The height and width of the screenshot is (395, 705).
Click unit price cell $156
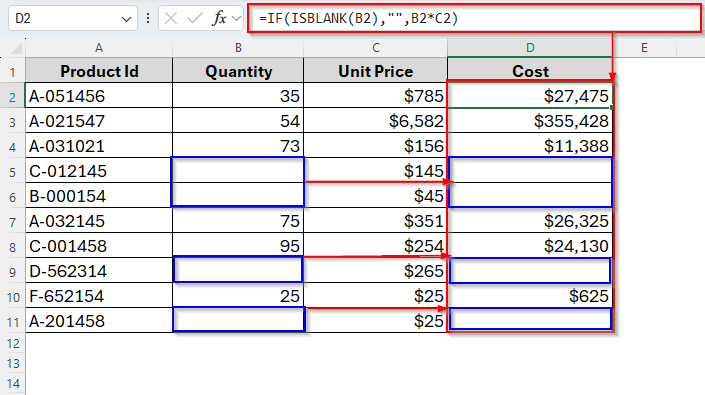pyautogui.click(x=375, y=146)
